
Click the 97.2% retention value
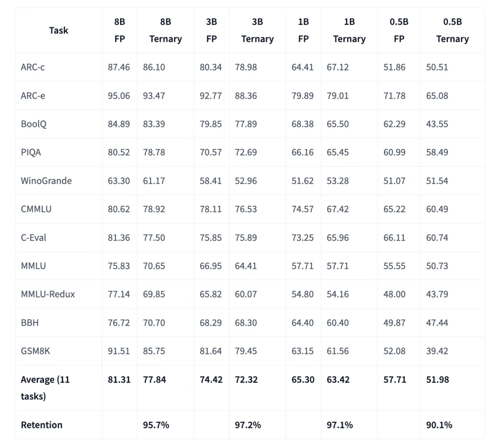248,425
